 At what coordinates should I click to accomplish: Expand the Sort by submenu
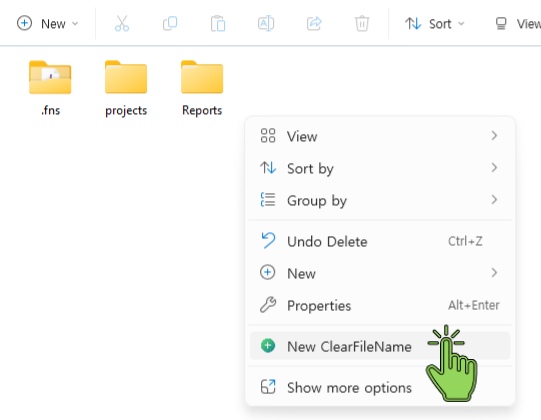(380, 168)
